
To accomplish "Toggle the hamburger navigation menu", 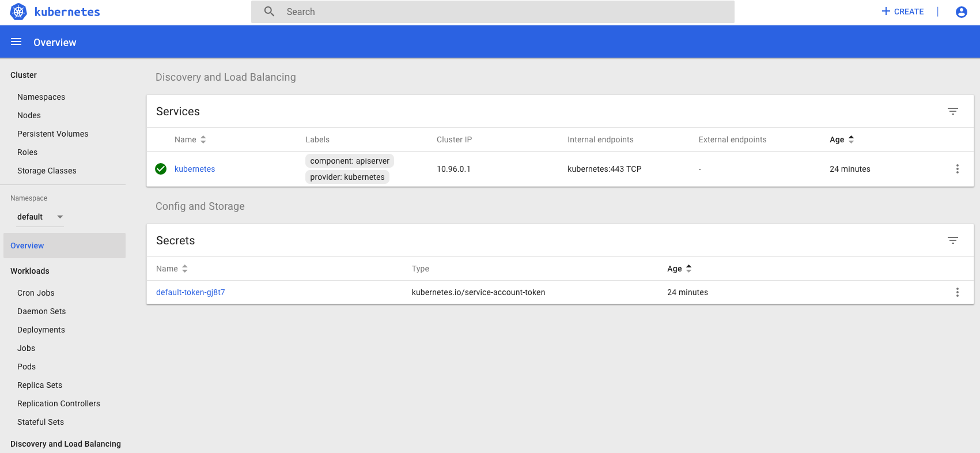I will (x=16, y=42).
